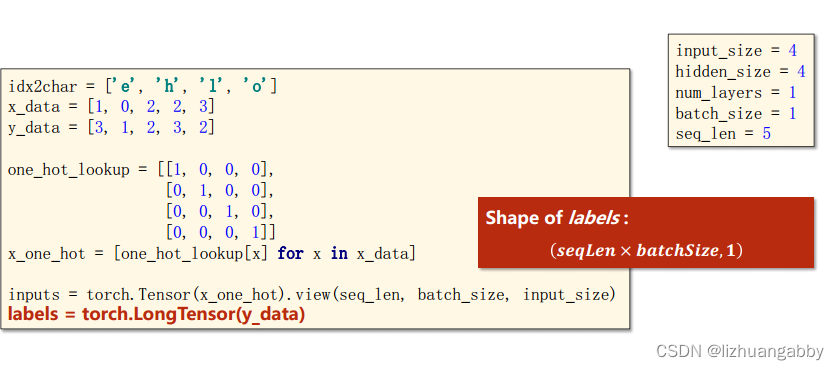Click the y_data assignment line

111,127
